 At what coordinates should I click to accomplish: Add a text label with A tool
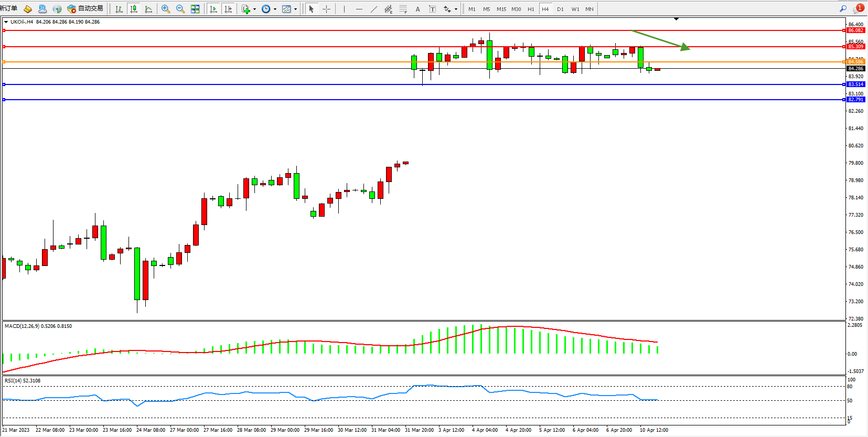point(417,9)
